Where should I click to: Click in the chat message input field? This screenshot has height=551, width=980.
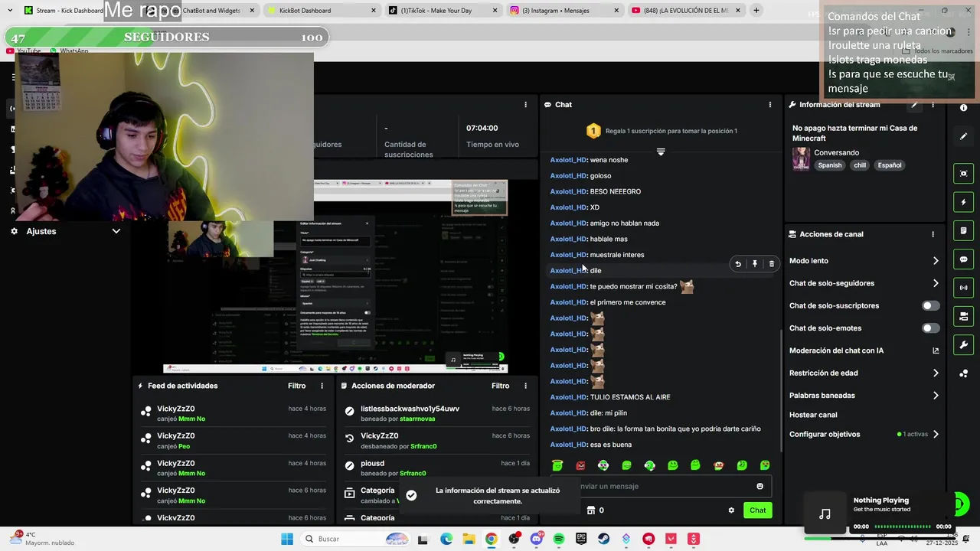(x=661, y=486)
